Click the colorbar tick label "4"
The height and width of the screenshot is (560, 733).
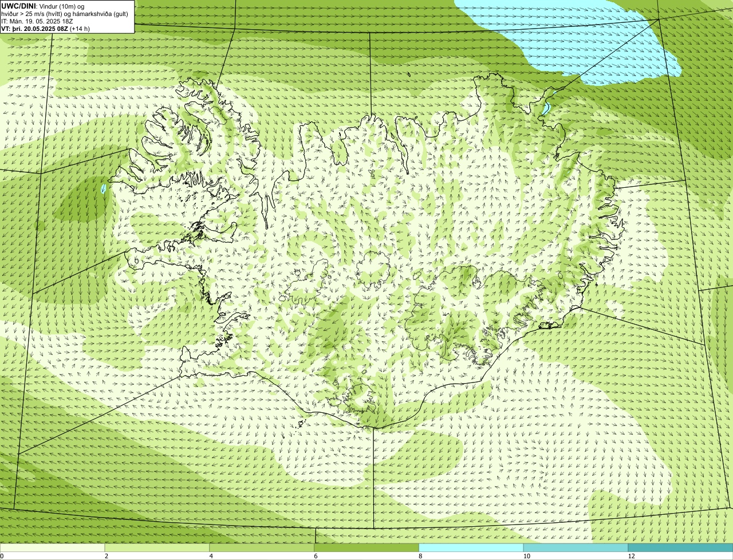pyautogui.click(x=211, y=556)
